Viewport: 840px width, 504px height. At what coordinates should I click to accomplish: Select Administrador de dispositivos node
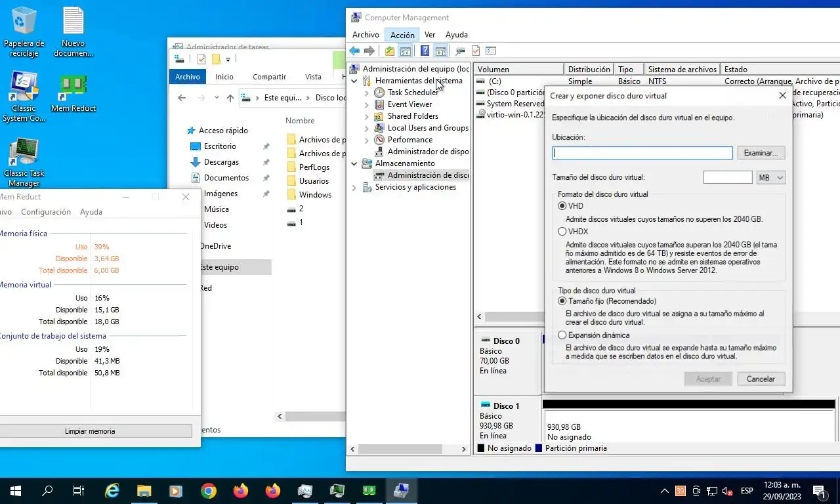point(428,152)
